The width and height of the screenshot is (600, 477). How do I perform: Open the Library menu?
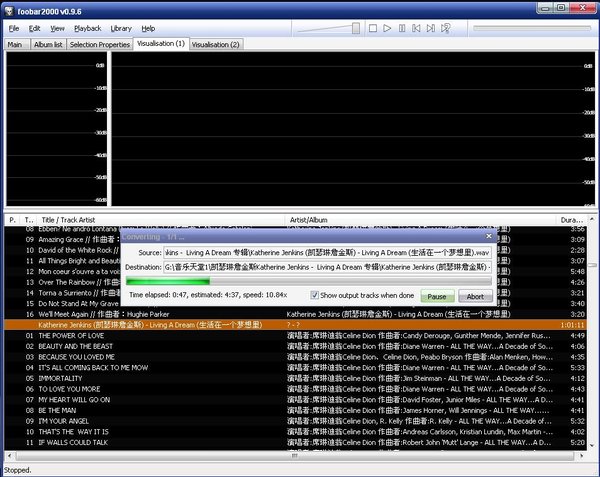[x=121, y=28]
